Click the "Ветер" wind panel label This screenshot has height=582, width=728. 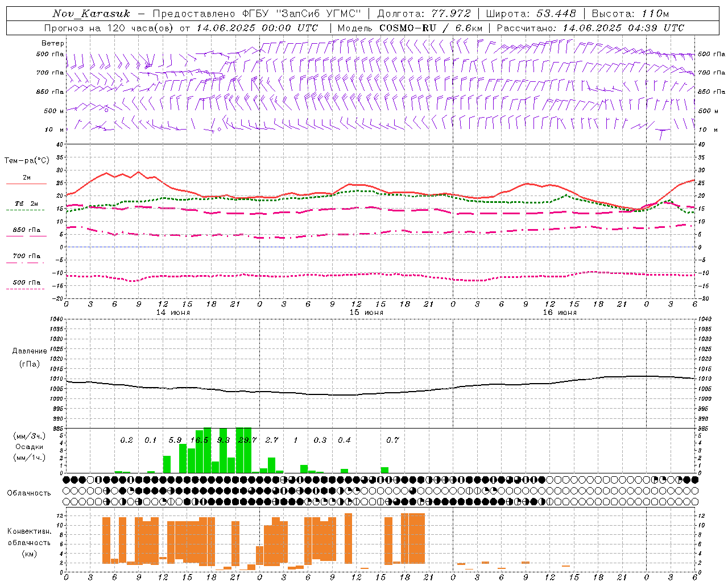click(x=53, y=43)
